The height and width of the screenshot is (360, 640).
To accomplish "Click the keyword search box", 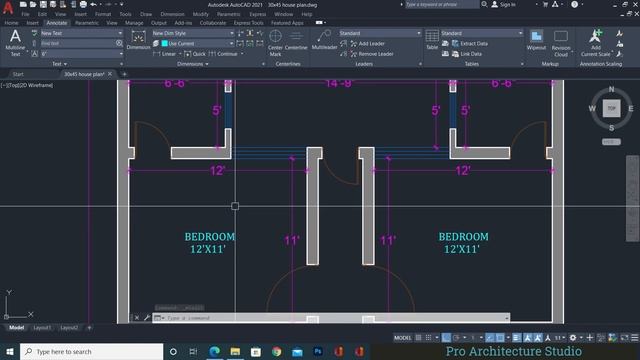I will click(442, 4).
